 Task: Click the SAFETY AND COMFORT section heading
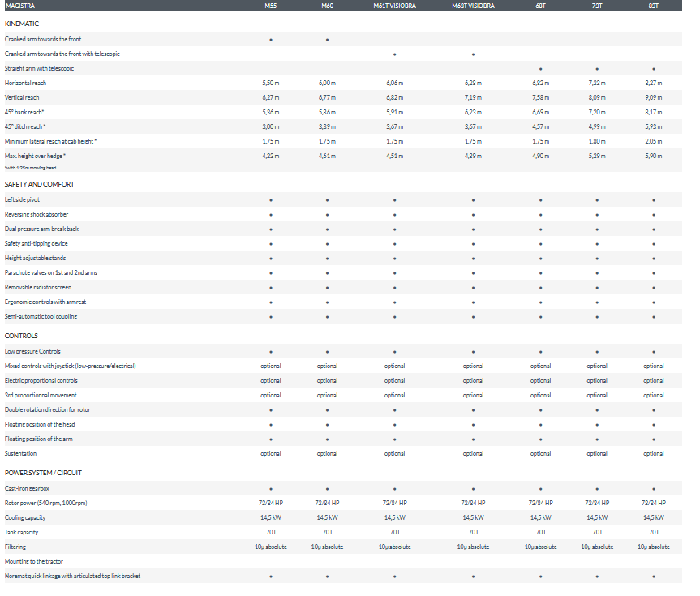(40, 184)
